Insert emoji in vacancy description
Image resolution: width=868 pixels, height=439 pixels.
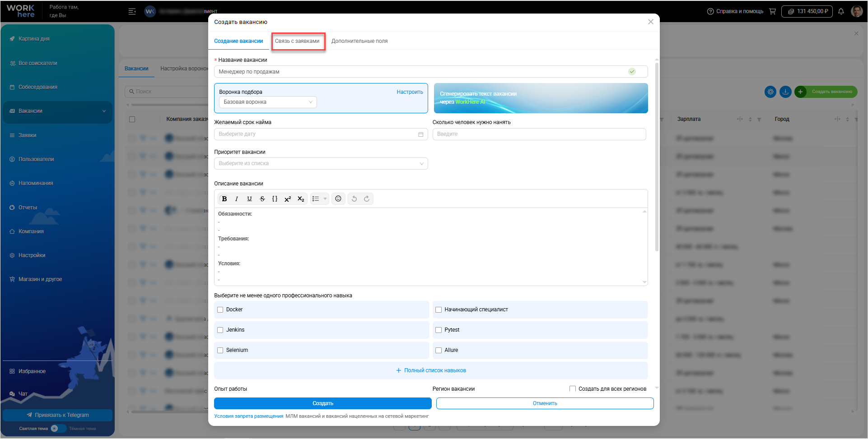[338, 199]
